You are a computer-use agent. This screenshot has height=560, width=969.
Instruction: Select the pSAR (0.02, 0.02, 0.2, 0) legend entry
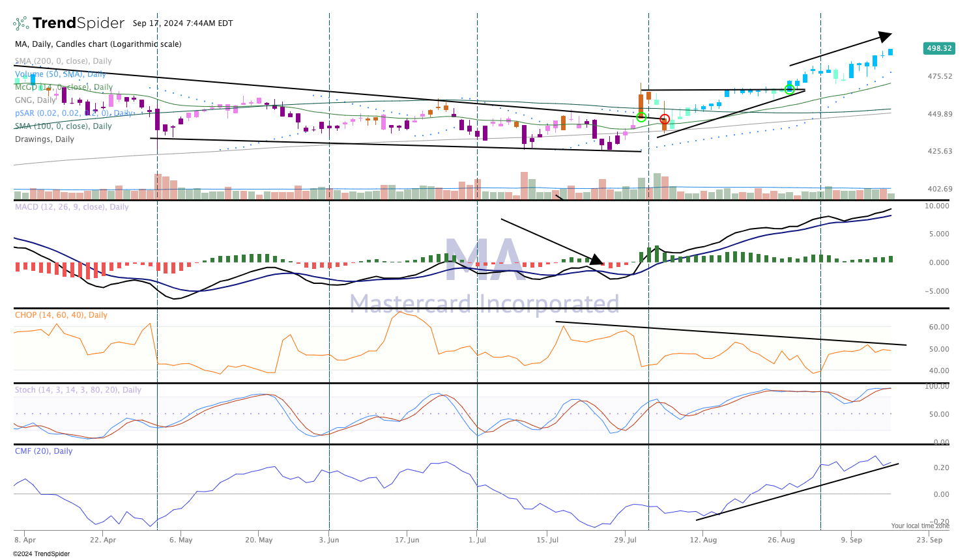(x=74, y=113)
